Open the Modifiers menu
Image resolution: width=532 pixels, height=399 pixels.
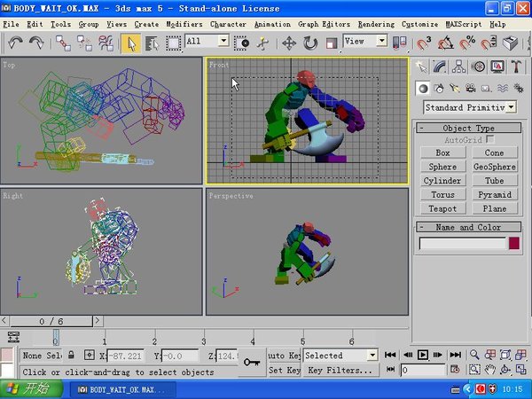point(184,24)
